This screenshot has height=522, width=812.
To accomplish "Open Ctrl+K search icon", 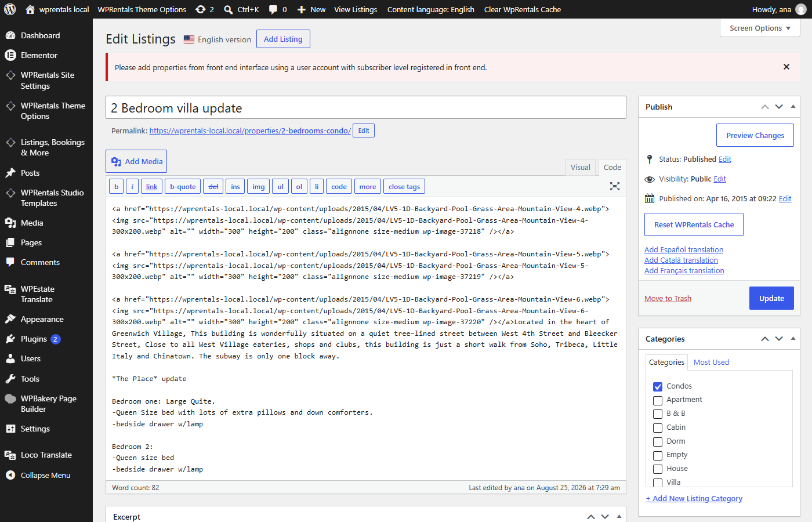I will pos(229,9).
